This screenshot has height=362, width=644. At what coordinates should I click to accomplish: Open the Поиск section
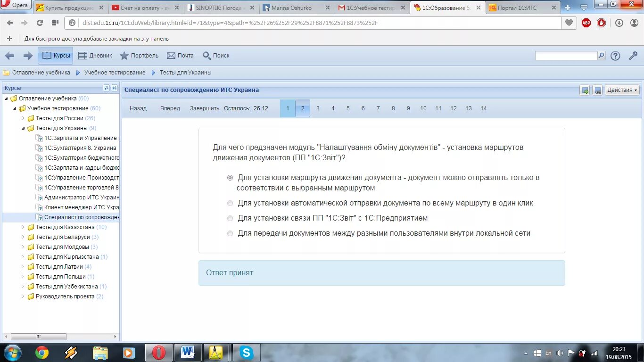click(216, 56)
